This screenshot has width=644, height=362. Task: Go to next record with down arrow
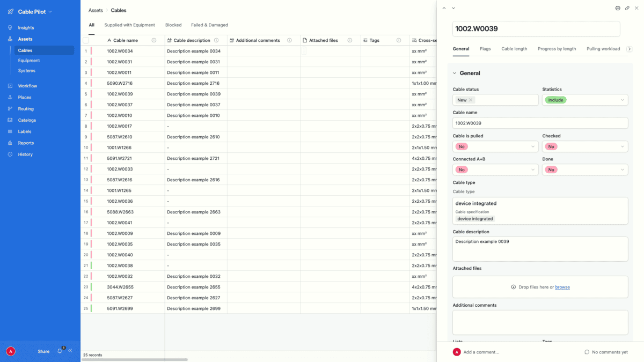point(453,8)
